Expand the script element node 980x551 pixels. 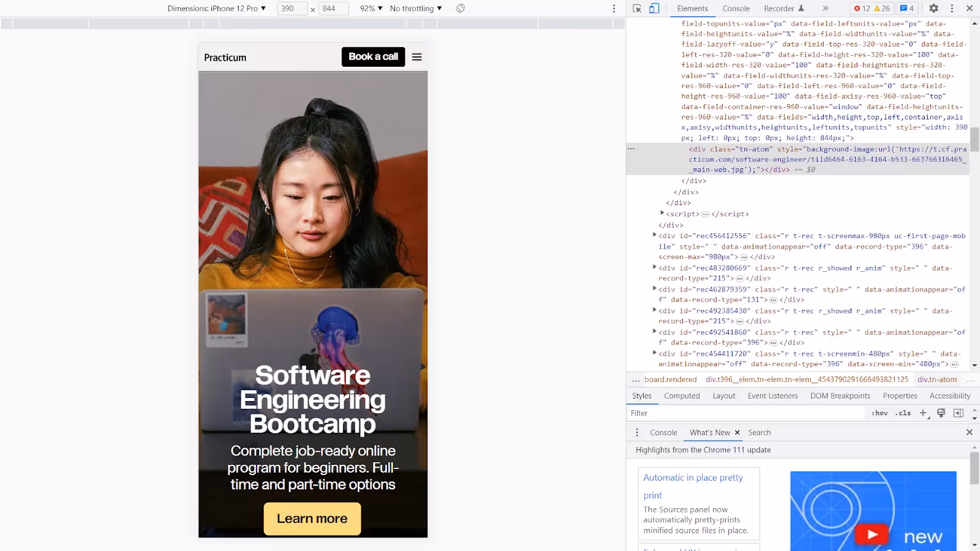tap(662, 213)
